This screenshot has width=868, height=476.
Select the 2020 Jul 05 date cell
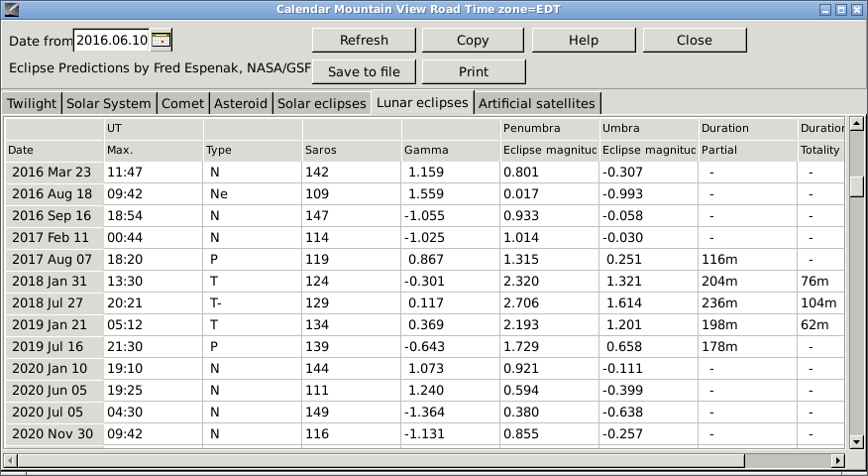54,413
